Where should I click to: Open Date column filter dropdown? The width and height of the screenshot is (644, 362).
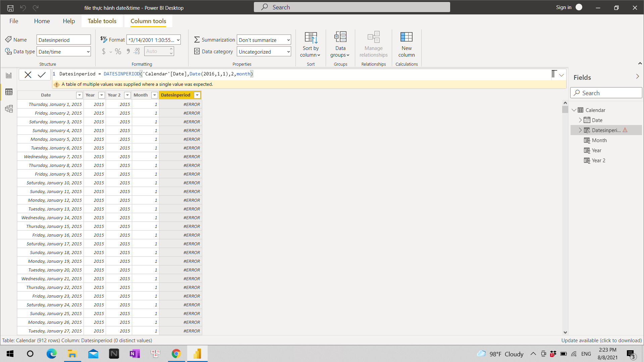pos(79,95)
